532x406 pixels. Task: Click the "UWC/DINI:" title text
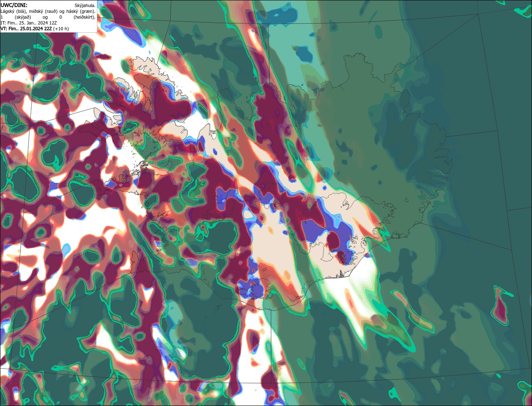(14, 5)
